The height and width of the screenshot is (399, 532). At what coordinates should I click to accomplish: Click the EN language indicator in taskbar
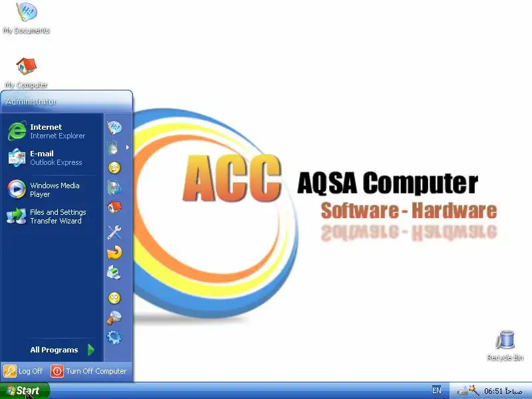(x=437, y=390)
